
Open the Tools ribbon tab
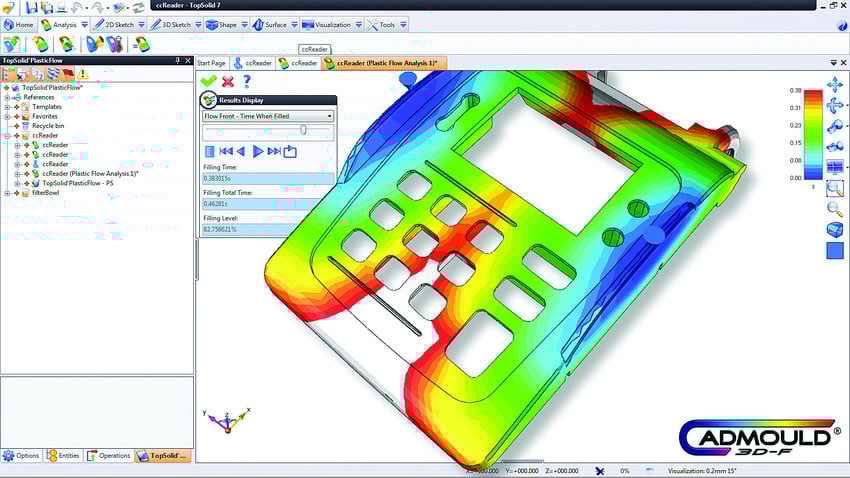coord(387,25)
